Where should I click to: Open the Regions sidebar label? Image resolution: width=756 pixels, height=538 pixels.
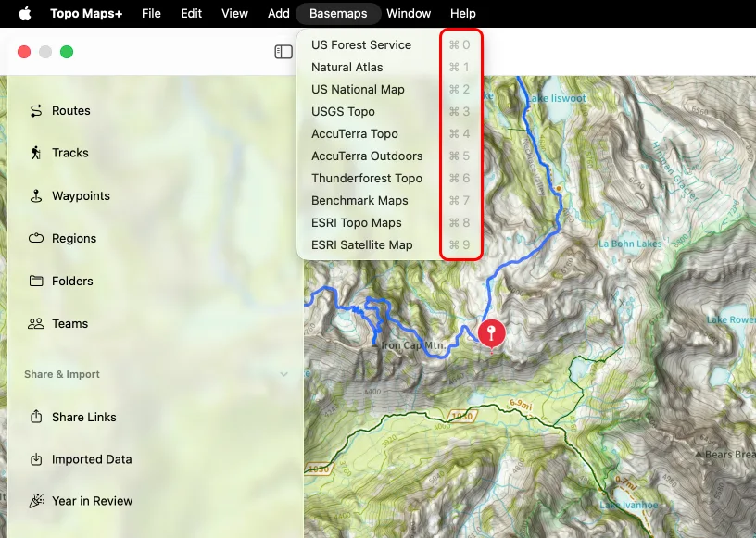pos(74,238)
